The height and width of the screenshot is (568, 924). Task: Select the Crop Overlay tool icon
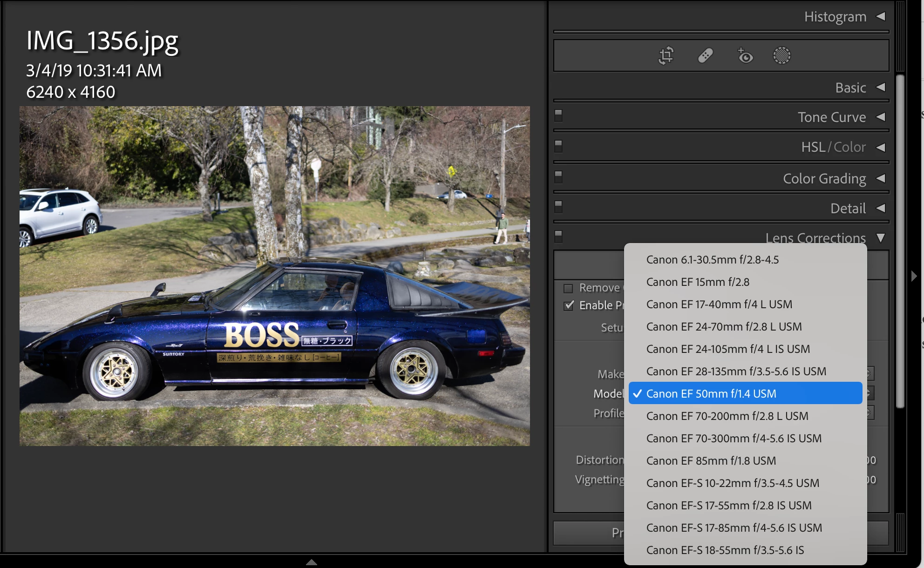[666, 56]
